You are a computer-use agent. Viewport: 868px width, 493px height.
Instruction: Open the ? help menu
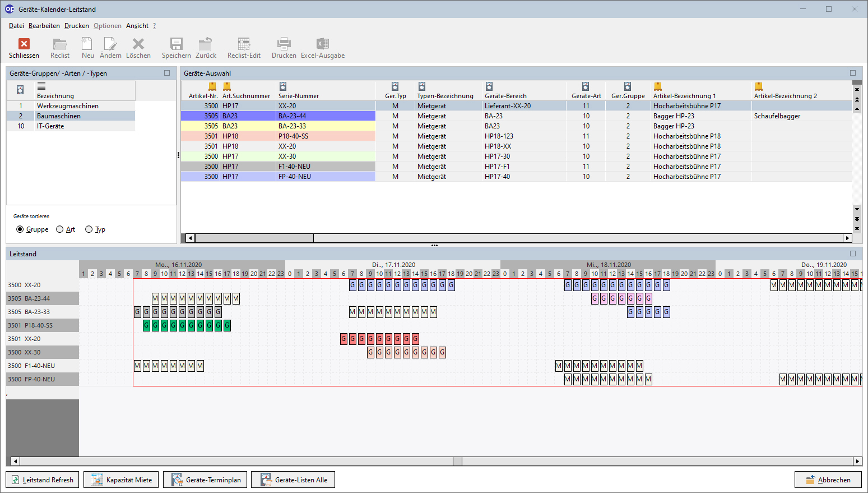coord(154,26)
